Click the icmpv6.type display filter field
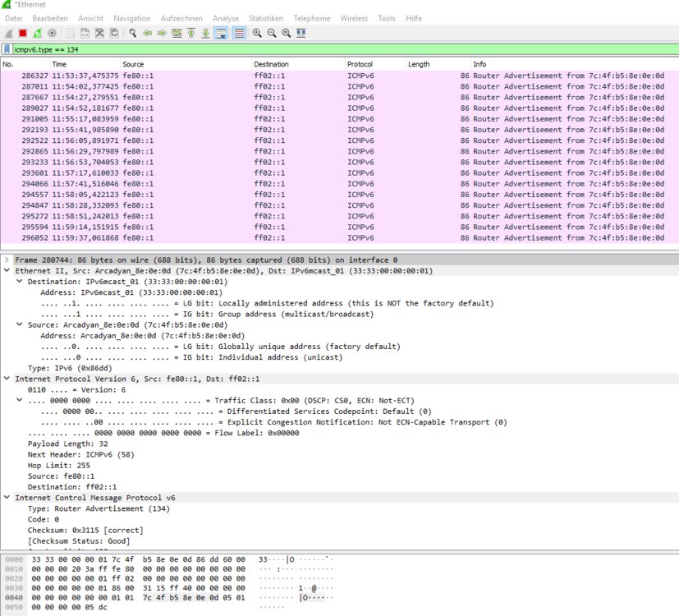The width and height of the screenshot is (679, 616). pyautogui.click(x=328, y=49)
